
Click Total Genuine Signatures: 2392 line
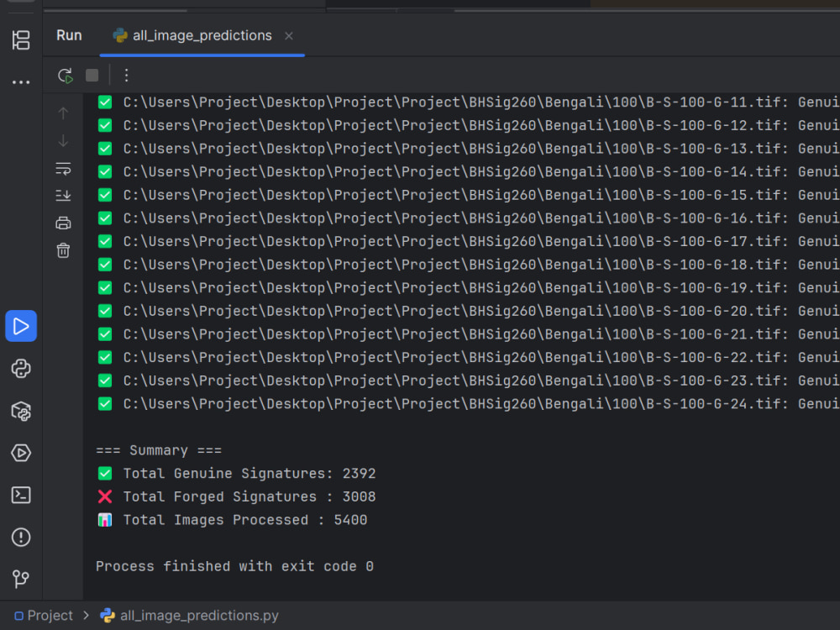pyautogui.click(x=236, y=474)
